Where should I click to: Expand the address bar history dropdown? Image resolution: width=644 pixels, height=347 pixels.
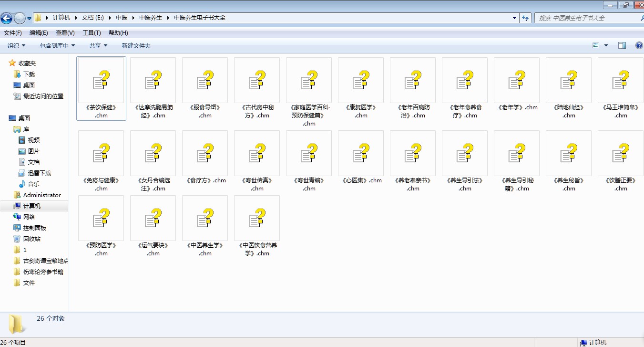[x=514, y=18]
